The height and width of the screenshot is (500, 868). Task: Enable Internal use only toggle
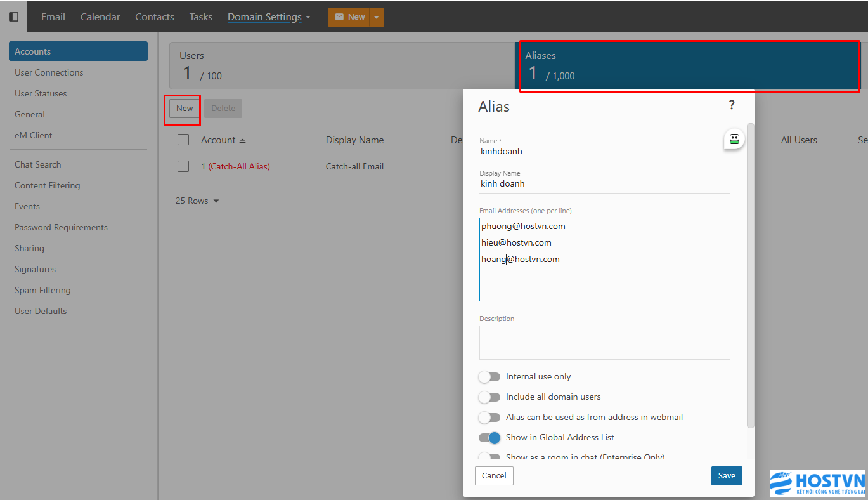[x=489, y=377]
